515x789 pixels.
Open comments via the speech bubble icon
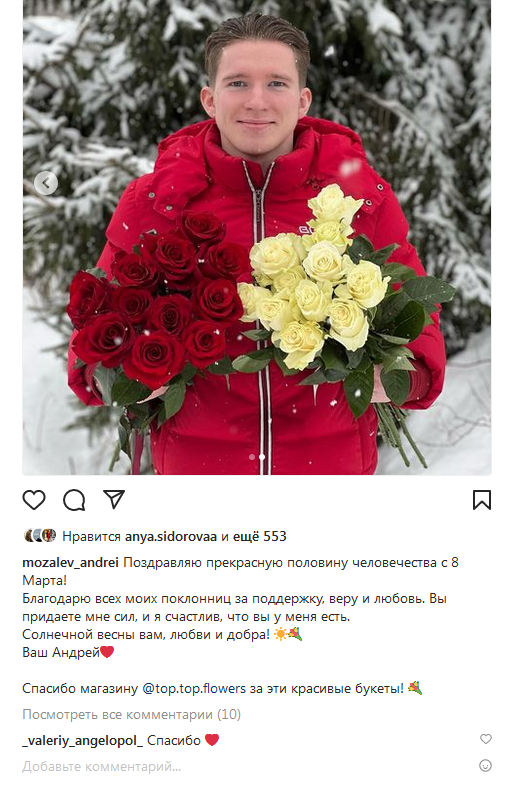point(74,500)
